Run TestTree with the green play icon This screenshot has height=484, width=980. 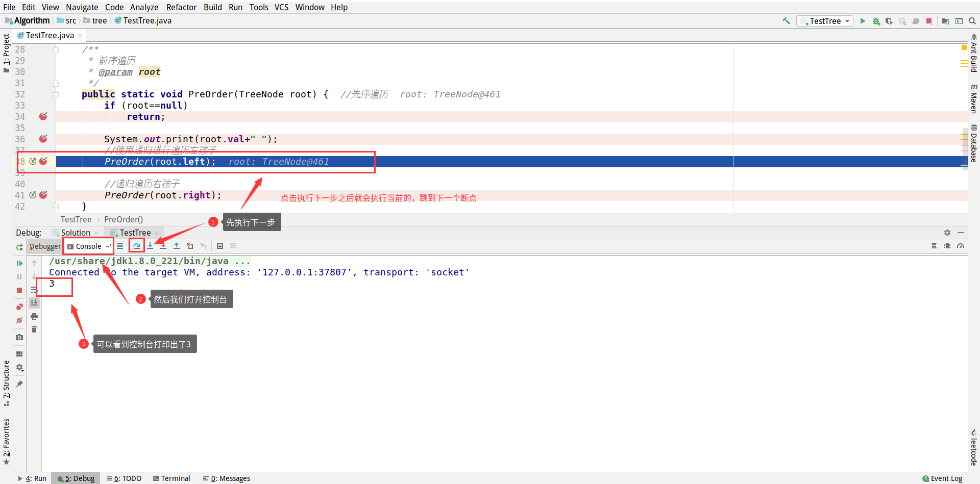pyautogui.click(x=863, y=21)
